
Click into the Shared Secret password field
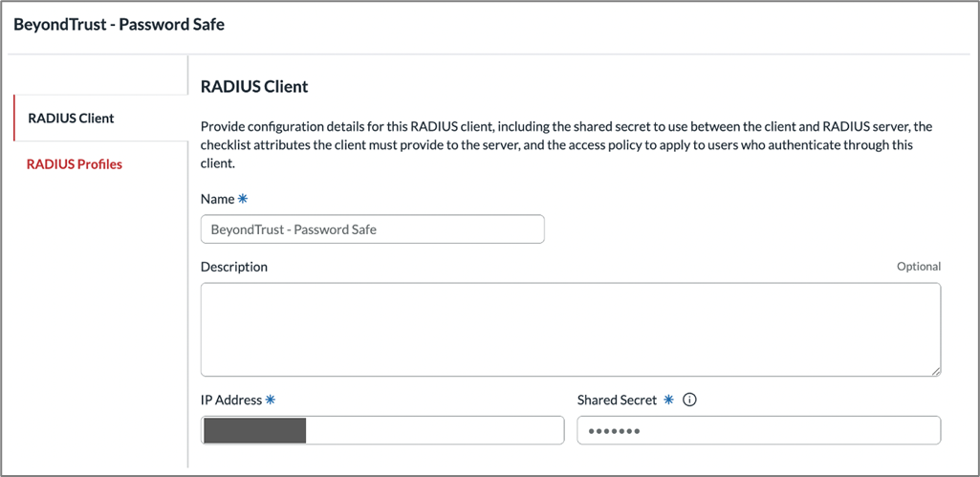coord(758,430)
